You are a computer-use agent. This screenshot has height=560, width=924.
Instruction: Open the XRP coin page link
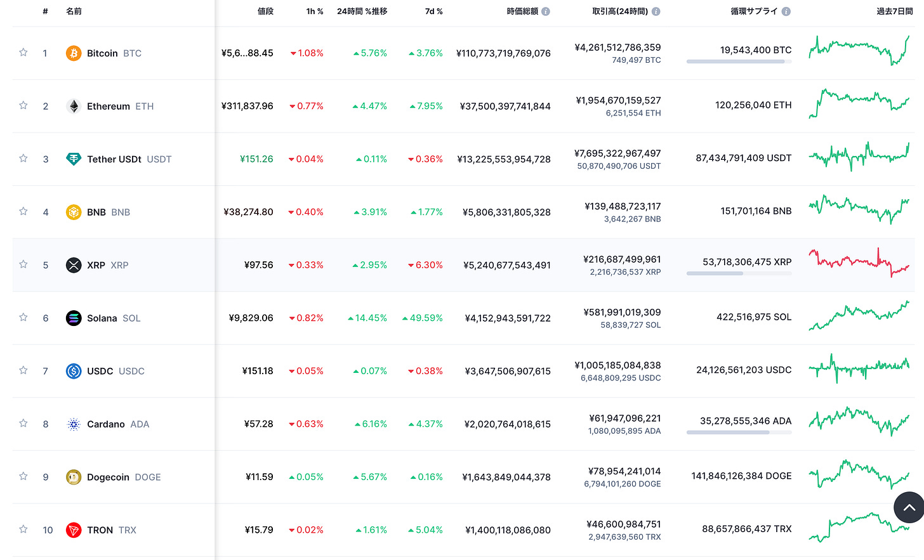(x=108, y=265)
